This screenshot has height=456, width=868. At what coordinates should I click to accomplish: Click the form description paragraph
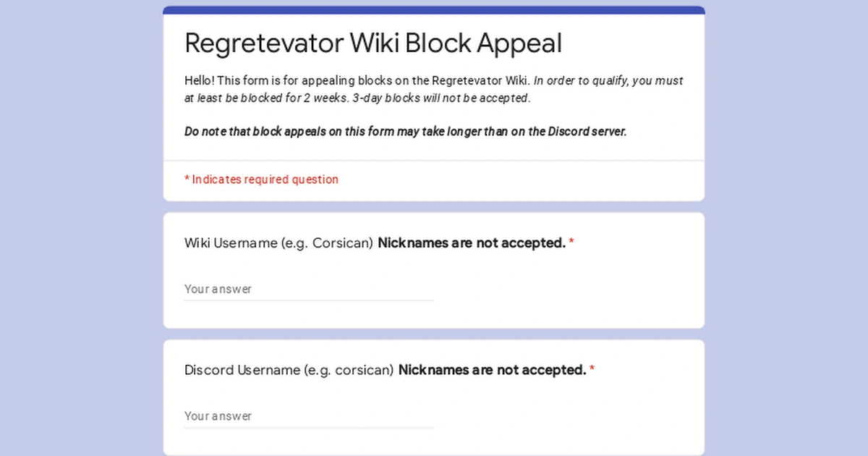[x=433, y=89]
